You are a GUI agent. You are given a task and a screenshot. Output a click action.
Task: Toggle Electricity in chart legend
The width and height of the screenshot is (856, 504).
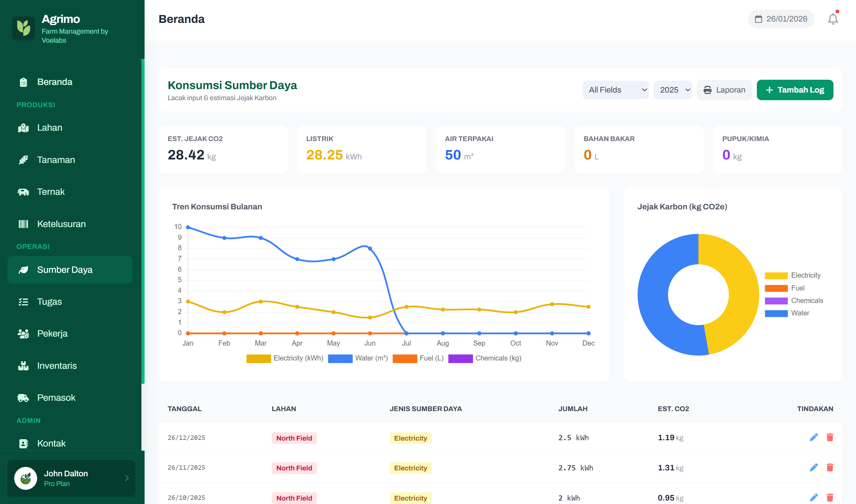(x=285, y=358)
